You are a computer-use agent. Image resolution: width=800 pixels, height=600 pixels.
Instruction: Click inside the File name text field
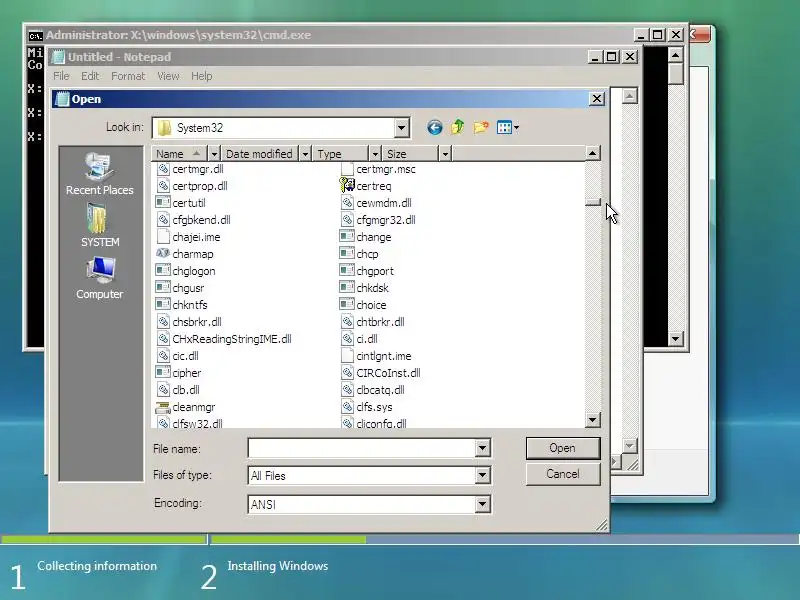(x=362, y=448)
